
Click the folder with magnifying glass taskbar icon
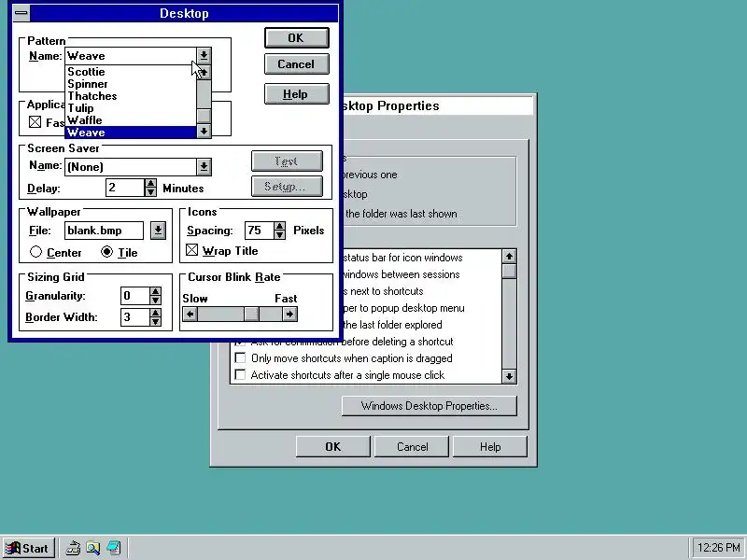click(x=92, y=548)
